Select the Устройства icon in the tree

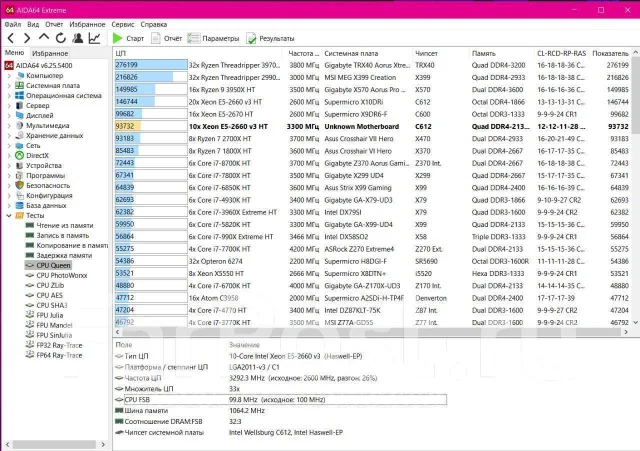click(x=19, y=166)
